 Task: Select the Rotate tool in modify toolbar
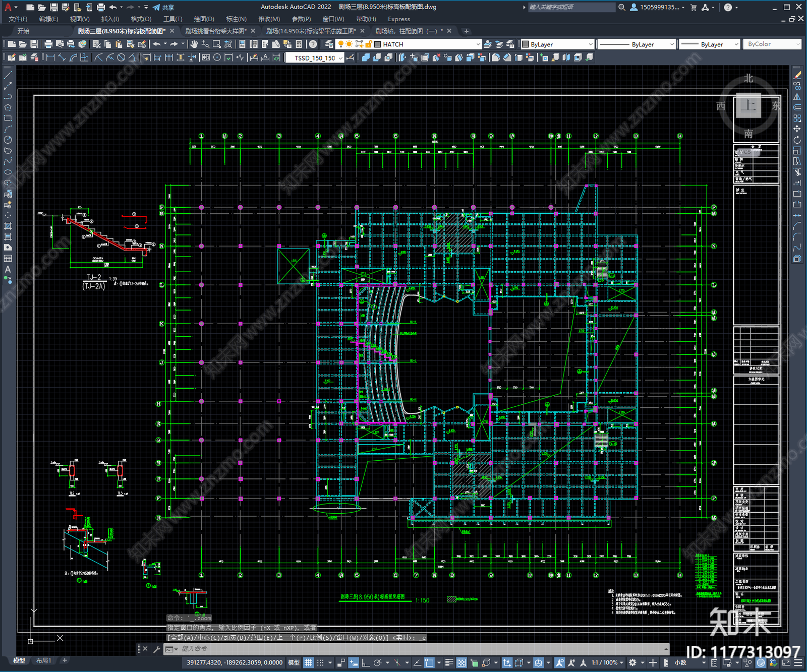[797, 140]
